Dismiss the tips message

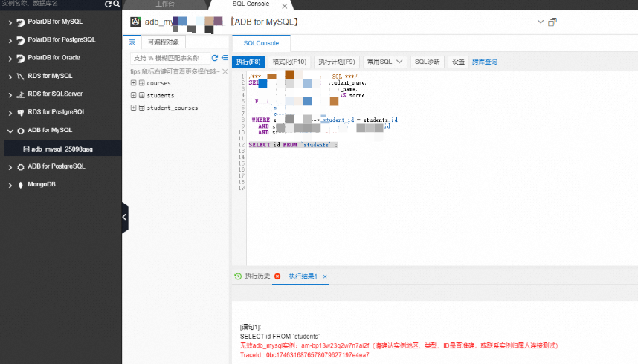[225, 71]
